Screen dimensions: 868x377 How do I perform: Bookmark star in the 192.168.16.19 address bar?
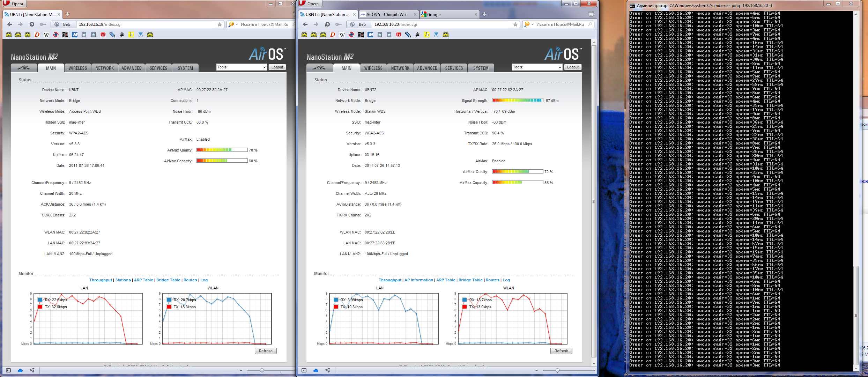point(220,24)
